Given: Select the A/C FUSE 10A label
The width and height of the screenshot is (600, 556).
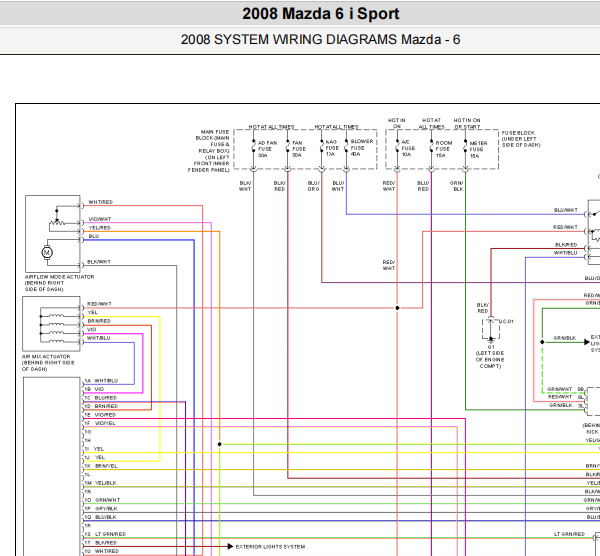Looking at the screenshot, I should [x=408, y=148].
